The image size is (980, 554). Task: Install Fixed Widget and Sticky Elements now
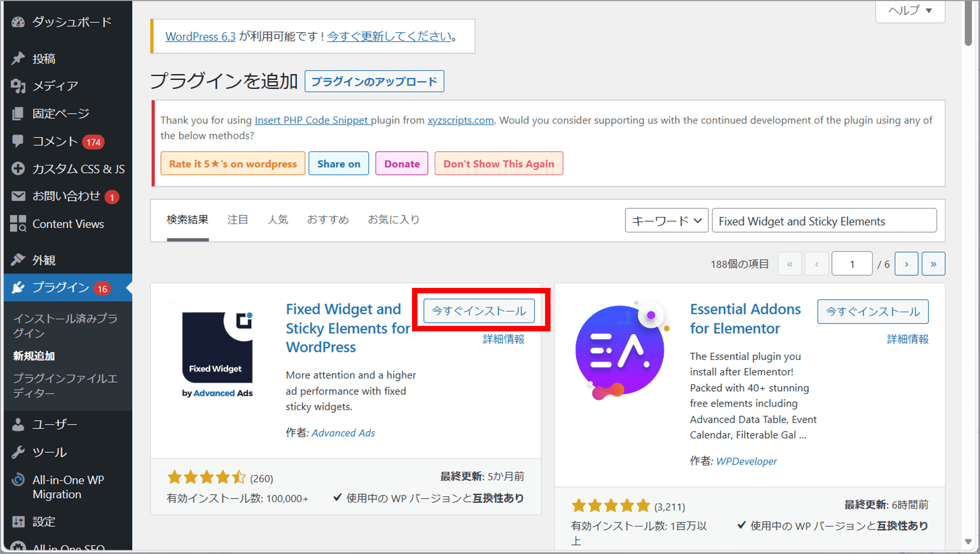pyautogui.click(x=479, y=311)
